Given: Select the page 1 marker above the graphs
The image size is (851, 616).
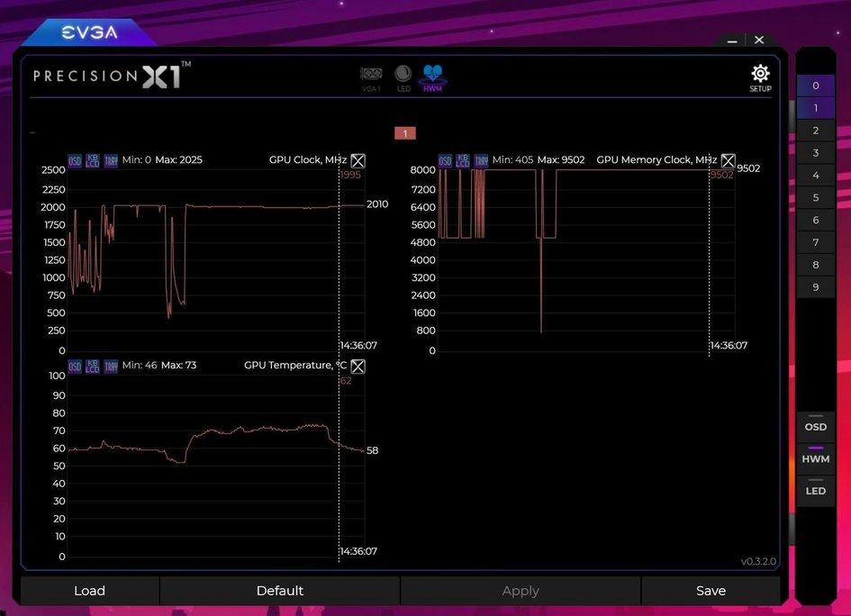Looking at the screenshot, I should pyautogui.click(x=404, y=132).
